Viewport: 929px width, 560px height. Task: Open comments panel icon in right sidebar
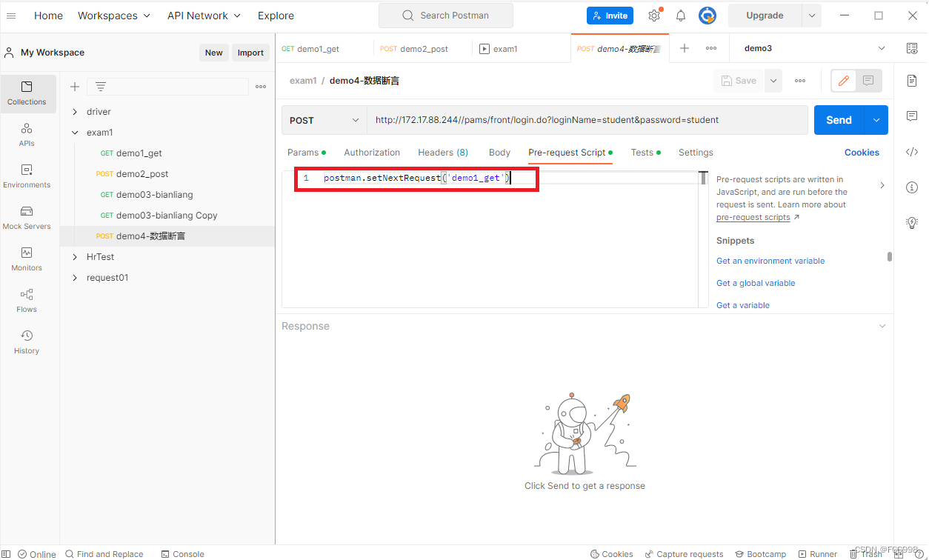pyautogui.click(x=912, y=116)
